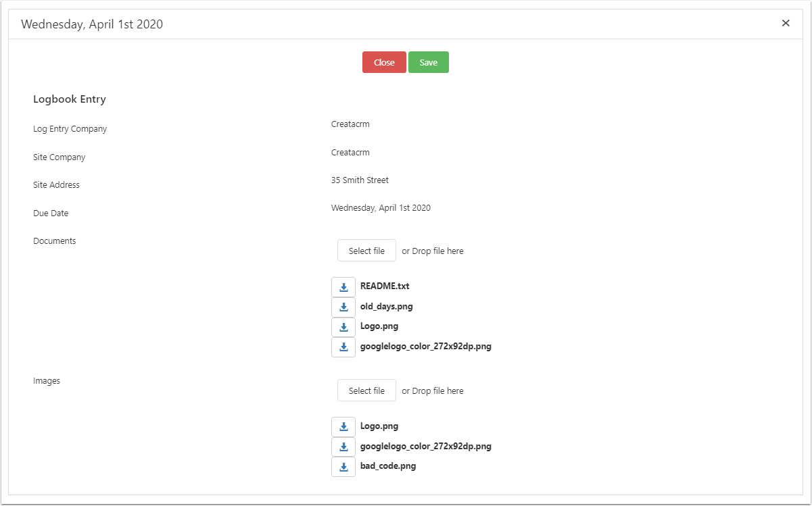Select file for the Documents field
The image size is (812, 506).
[366, 251]
